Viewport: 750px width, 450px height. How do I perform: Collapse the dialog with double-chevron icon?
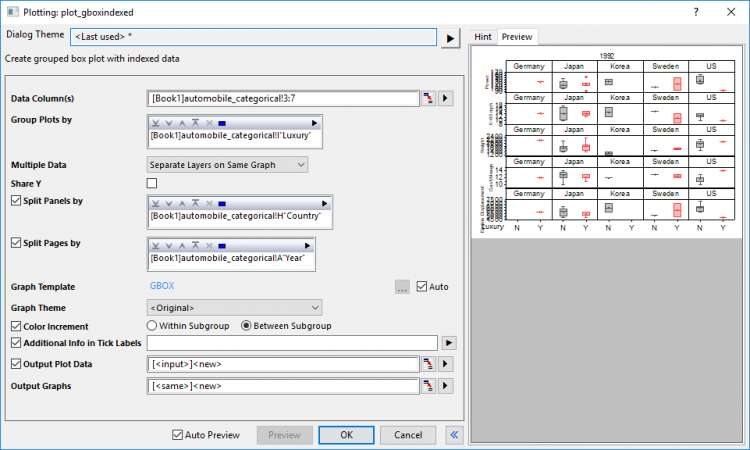point(455,435)
